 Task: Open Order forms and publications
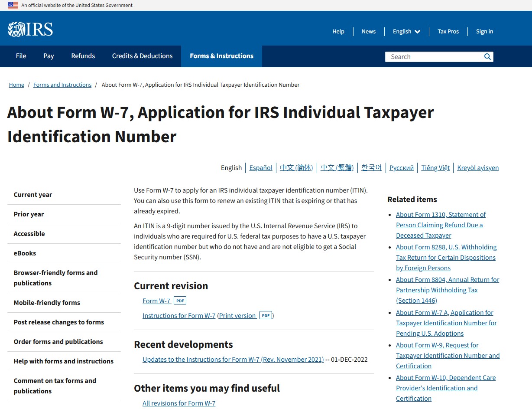pyautogui.click(x=64, y=342)
